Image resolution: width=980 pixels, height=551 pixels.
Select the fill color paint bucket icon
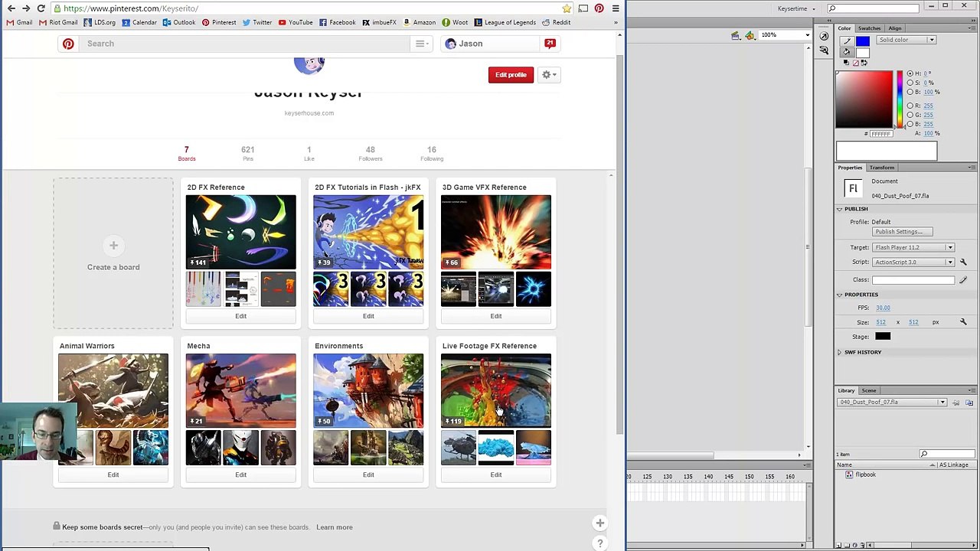(846, 52)
